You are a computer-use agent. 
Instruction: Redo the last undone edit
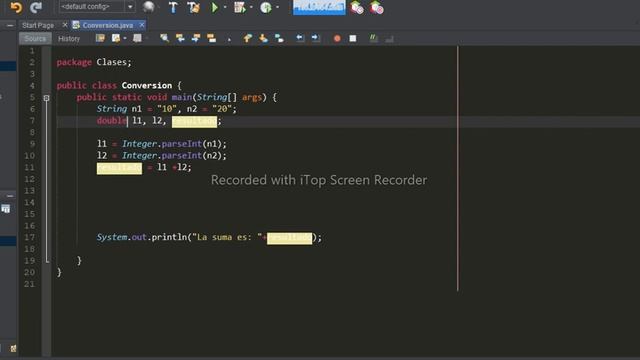[x=36, y=7]
